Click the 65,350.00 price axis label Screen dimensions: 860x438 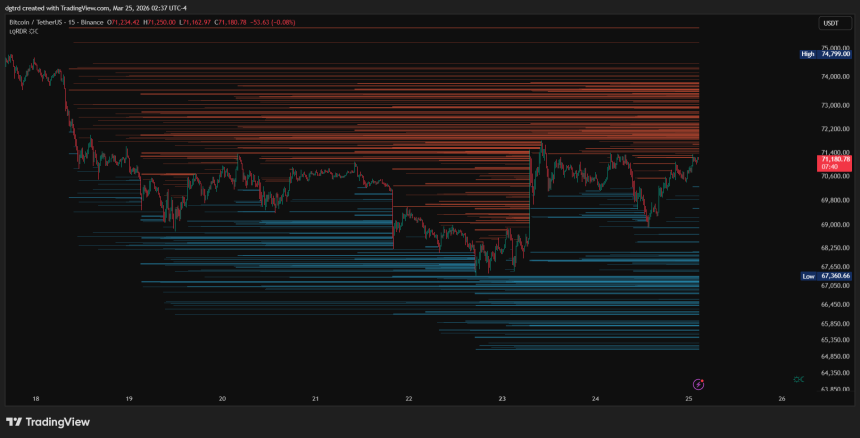[x=835, y=340]
